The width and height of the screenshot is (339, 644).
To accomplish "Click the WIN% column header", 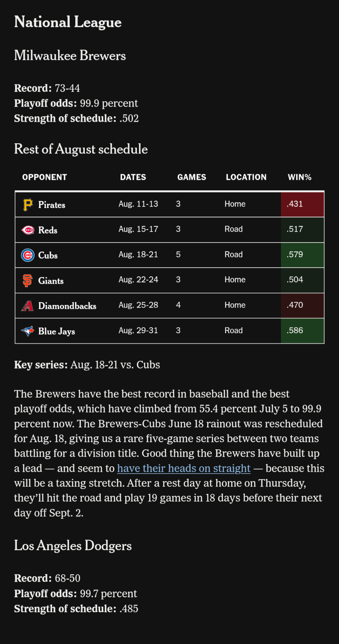I will (x=299, y=177).
